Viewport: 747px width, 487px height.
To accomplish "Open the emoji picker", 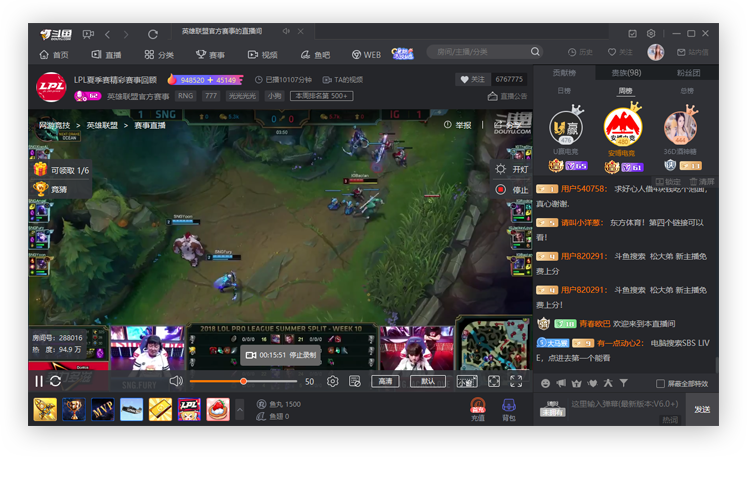I will 545,383.
